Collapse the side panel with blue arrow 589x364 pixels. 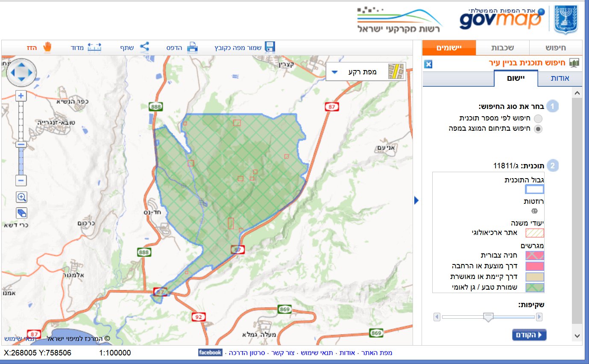pos(416,200)
